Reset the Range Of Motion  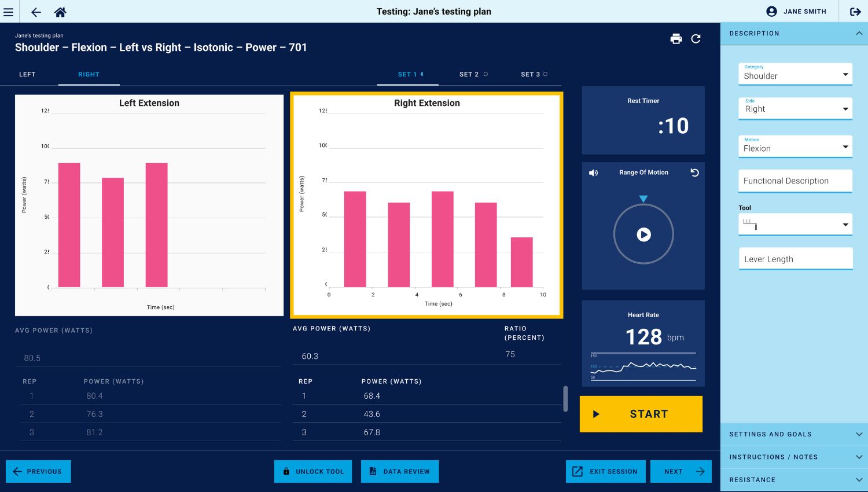pyautogui.click(x=694, y=173)
